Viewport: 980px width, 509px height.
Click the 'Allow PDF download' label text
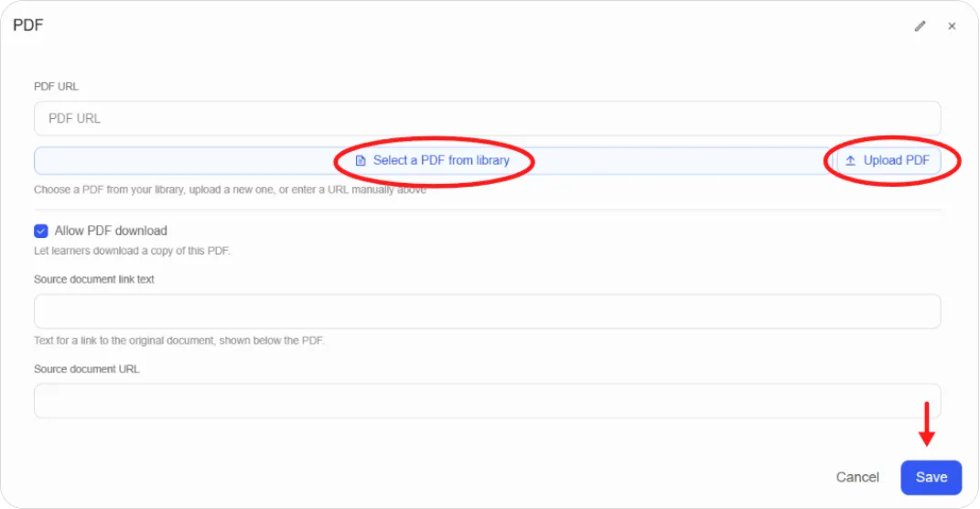point(111,231)
